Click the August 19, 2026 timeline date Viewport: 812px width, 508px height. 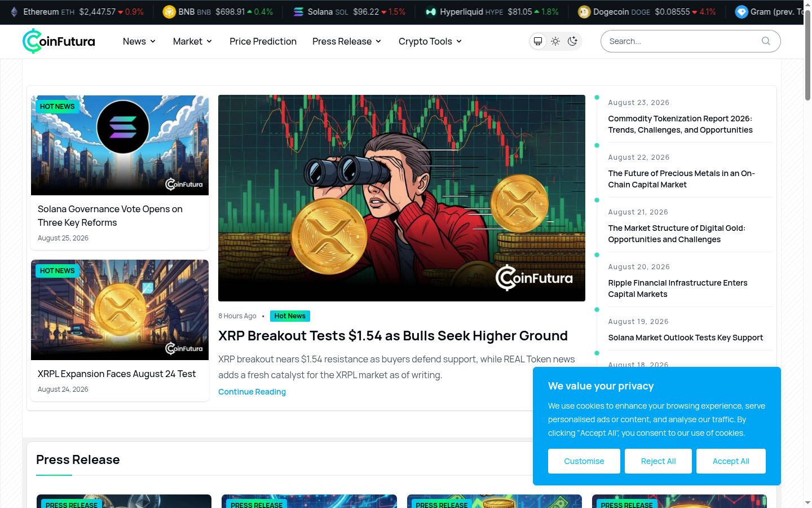pyautogui.click(x=638, y=322)
